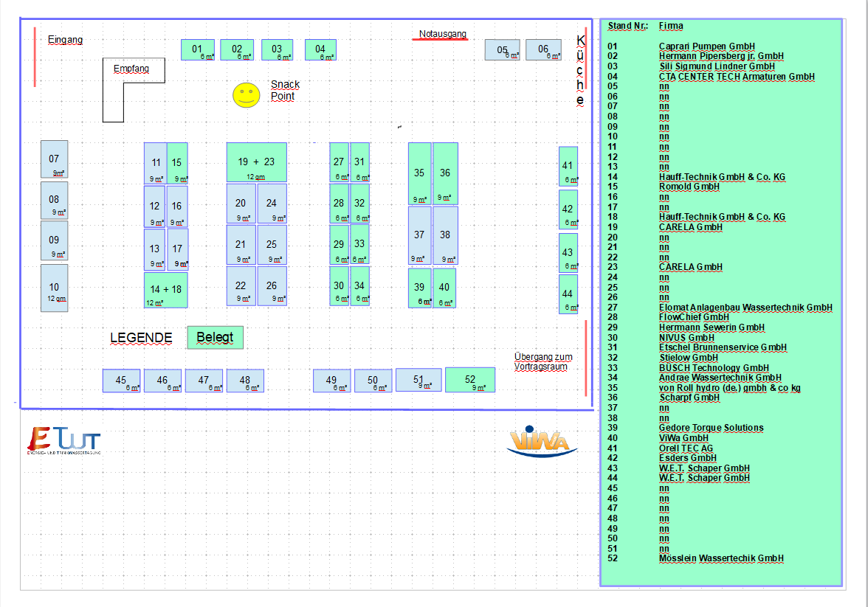Click the yellow smiley Snack Point icon

[247, 95]
